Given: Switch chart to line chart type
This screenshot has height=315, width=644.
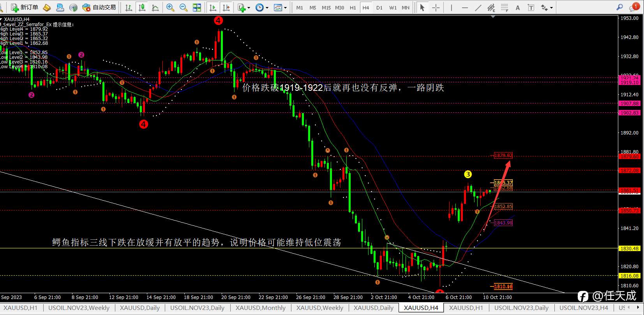Looking at the screenshot, I should pos(155,7).
